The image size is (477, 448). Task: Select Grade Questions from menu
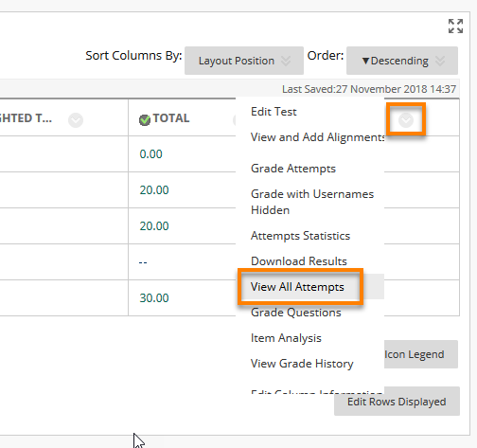point(296,313)
